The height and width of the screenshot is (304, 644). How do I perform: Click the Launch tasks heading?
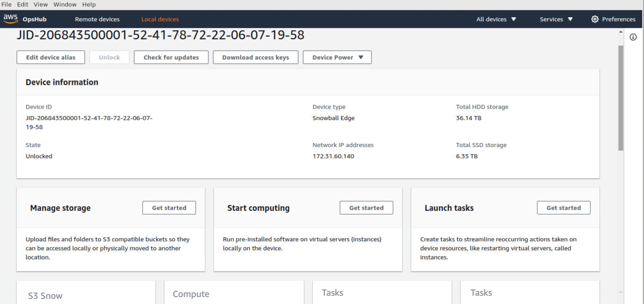[449, 208]
